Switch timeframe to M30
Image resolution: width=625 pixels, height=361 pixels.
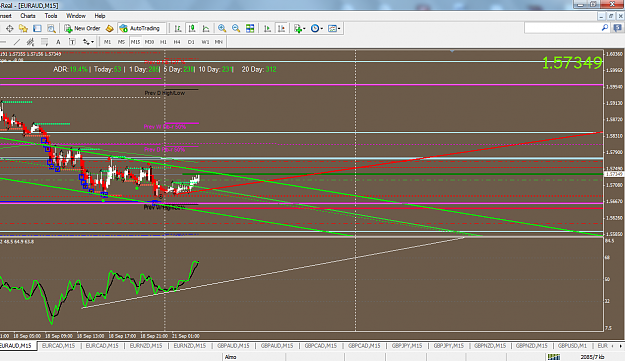[x=149, y=42]
